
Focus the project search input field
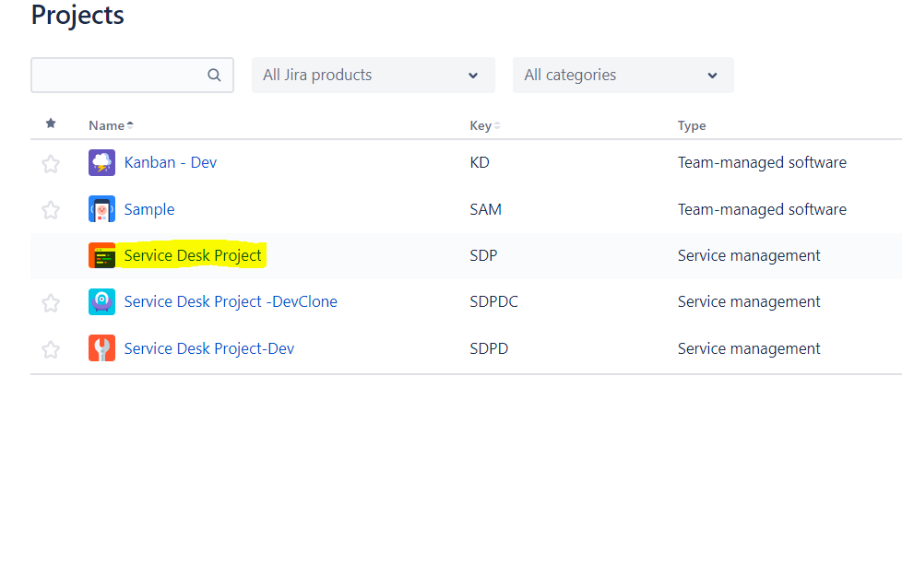[x=132, y=75]
